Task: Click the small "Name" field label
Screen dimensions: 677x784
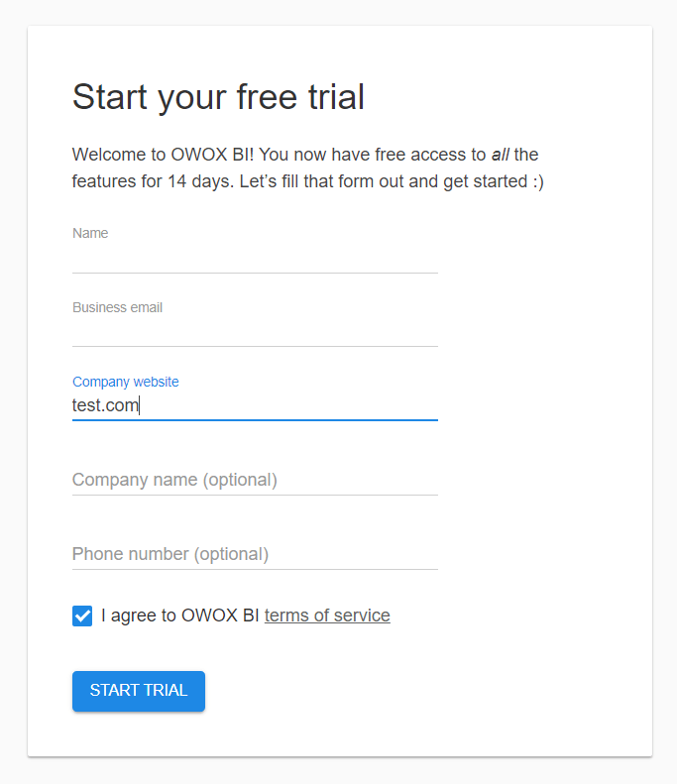Action: (90, 233)
